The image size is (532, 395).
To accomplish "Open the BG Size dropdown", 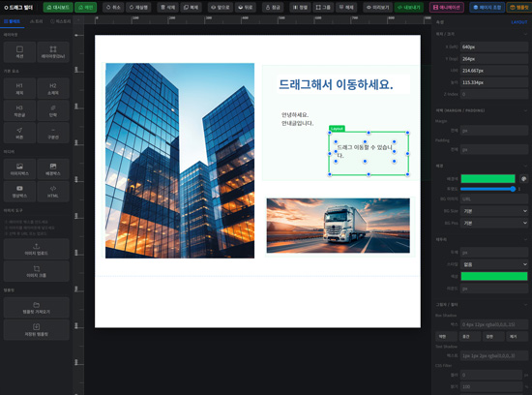I will pos(494,211).
